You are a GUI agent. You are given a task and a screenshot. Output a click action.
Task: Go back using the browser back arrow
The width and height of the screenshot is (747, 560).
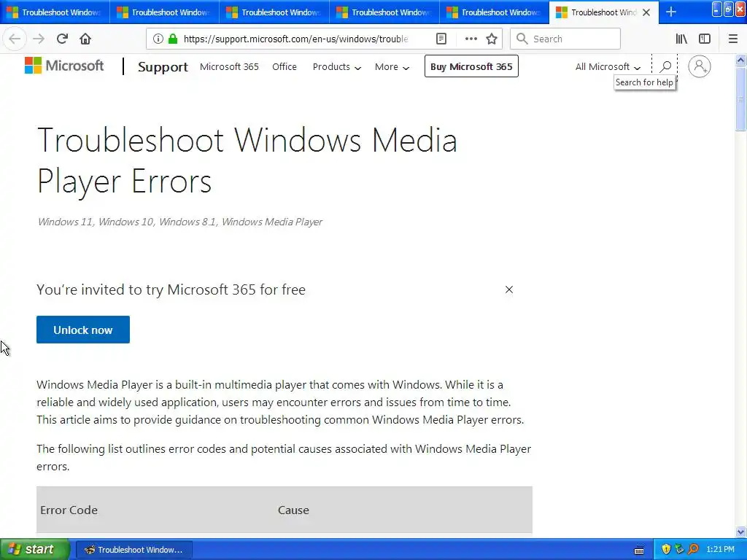15,39
